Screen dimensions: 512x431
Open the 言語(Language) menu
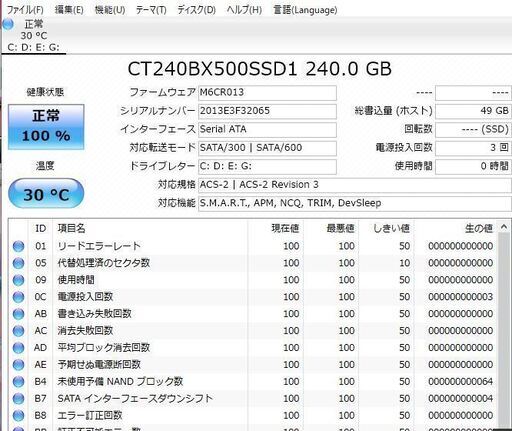305,10
